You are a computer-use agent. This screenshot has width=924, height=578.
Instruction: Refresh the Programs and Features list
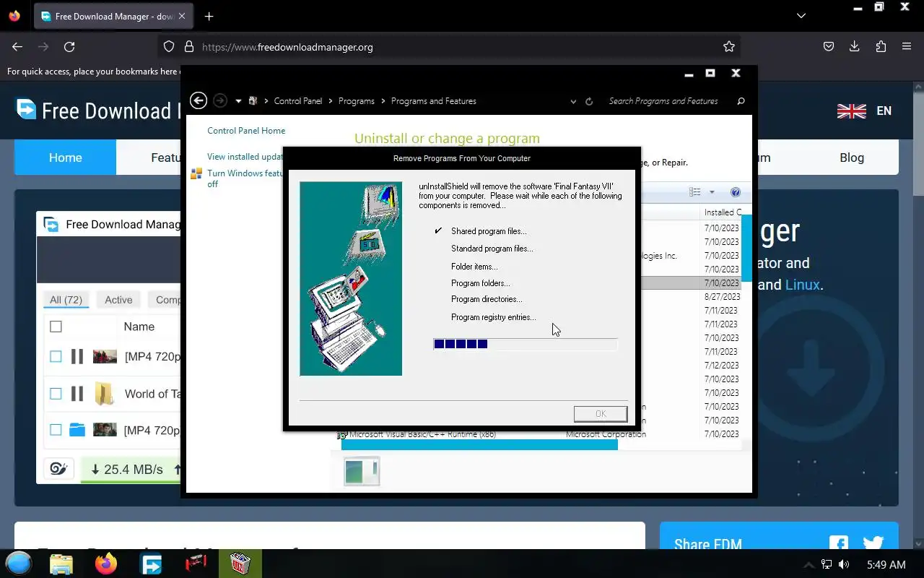coord(589,101)
